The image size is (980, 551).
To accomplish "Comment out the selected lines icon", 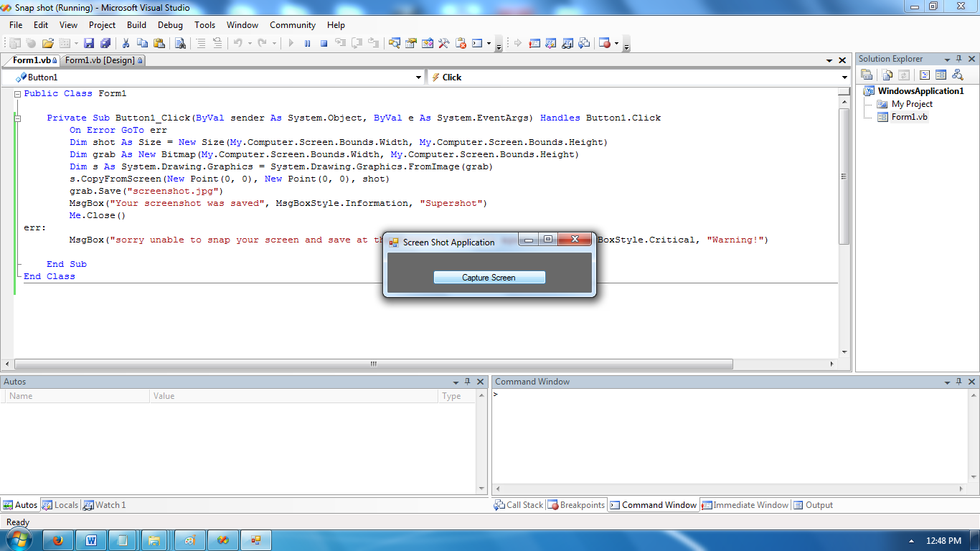I will pos(201,43).
